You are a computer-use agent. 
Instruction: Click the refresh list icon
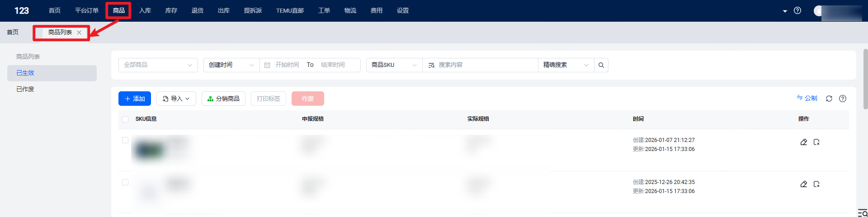[x=829, y=99]
